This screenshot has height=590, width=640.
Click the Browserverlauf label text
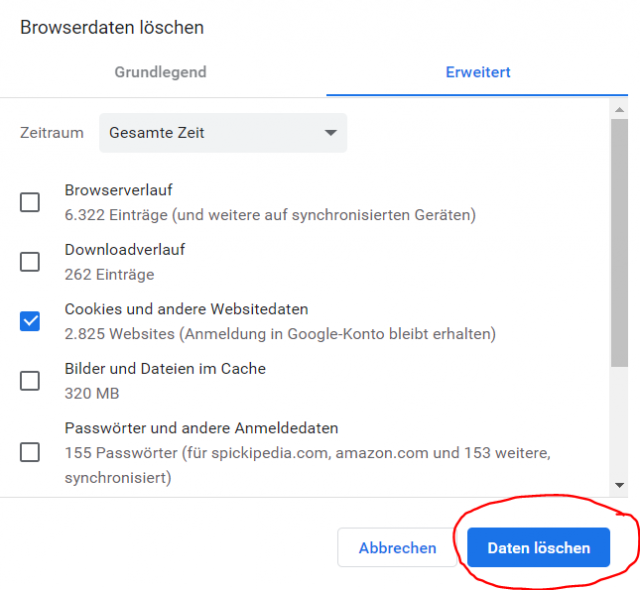[118, 190]
